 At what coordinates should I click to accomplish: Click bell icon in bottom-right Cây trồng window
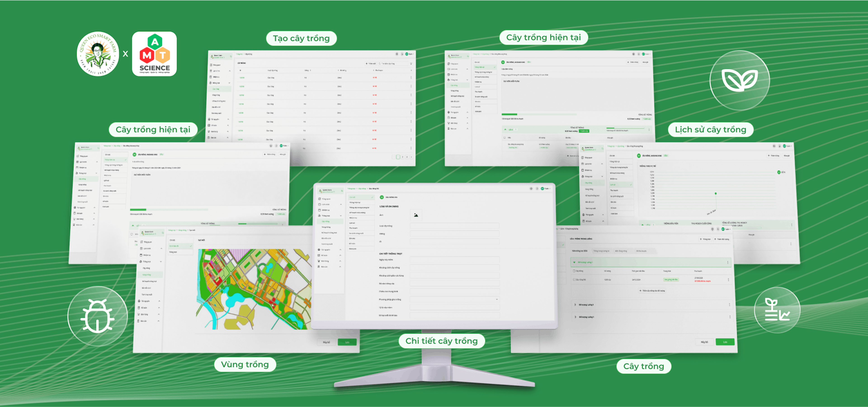(x=718, y=229)
